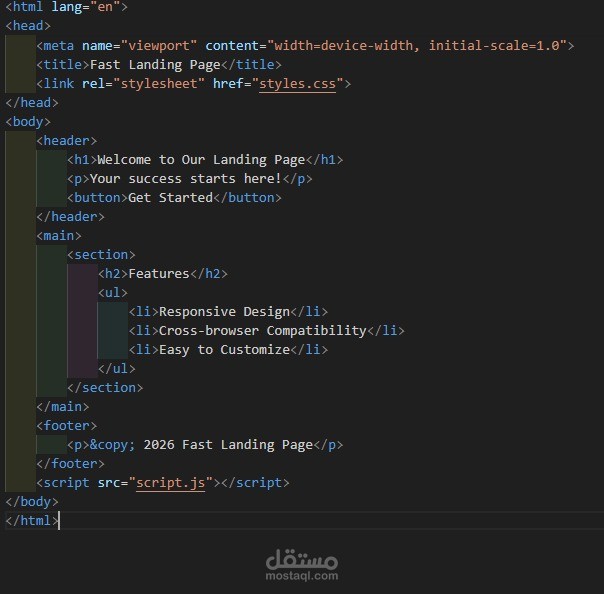
Task: Select the text "Welcome to Our Landing Page"
Action: click(x=201, y=160)
